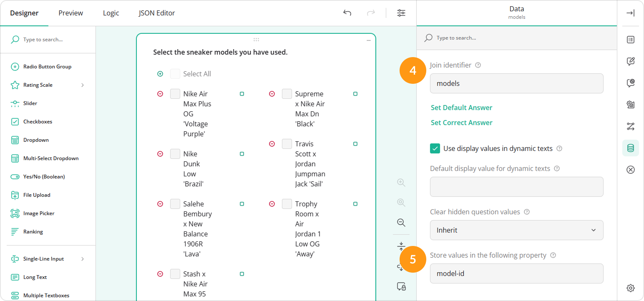
Task: Remove the Travis Scott x Jordan Jumpman choice
Action: coord(272,144)
